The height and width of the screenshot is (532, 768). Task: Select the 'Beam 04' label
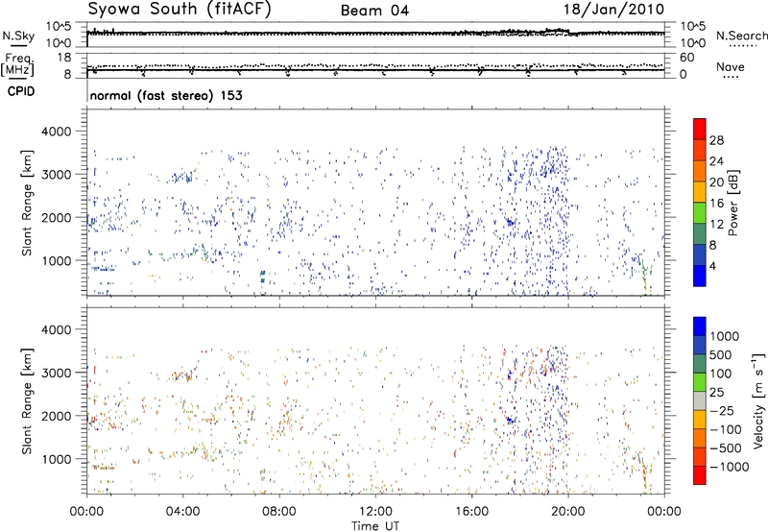tap(374, 11)
